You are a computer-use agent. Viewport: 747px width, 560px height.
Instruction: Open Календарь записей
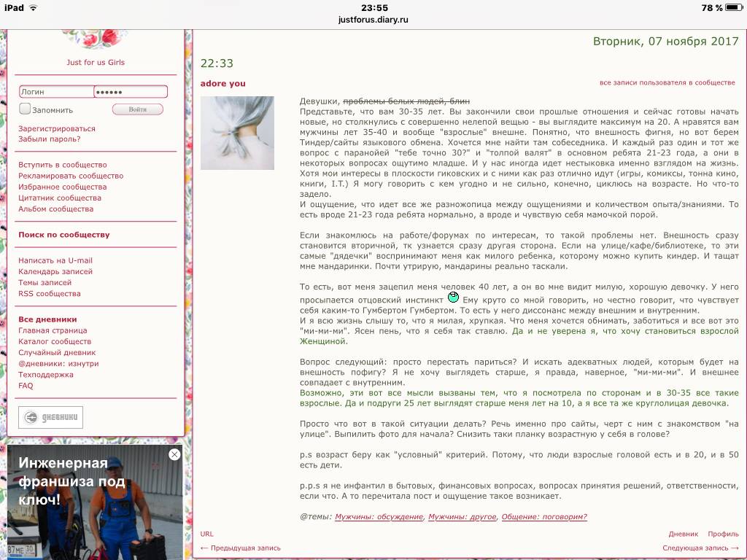pos(55,271)
